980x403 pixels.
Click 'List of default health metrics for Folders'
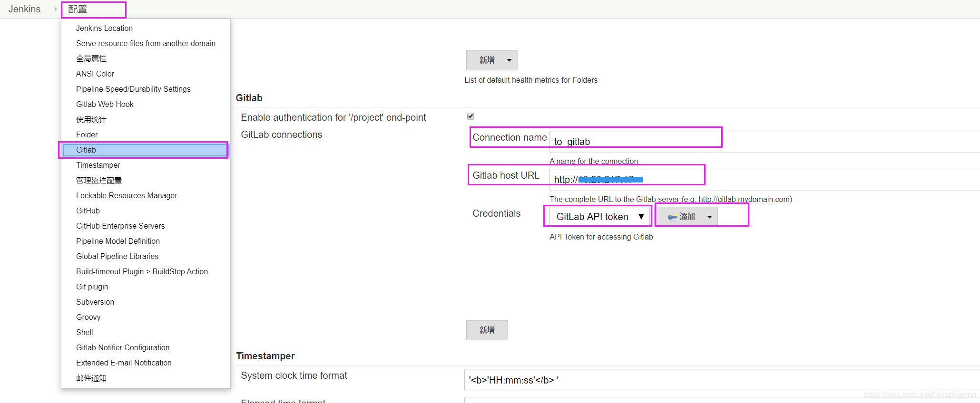click(x=531, y=80)
